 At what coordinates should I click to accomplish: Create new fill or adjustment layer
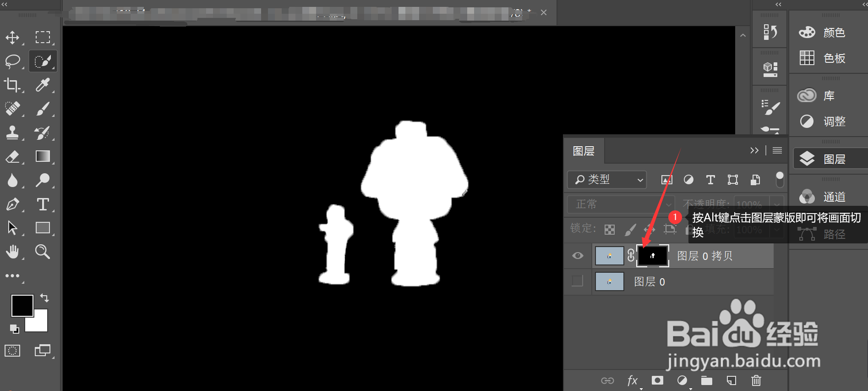682,380
